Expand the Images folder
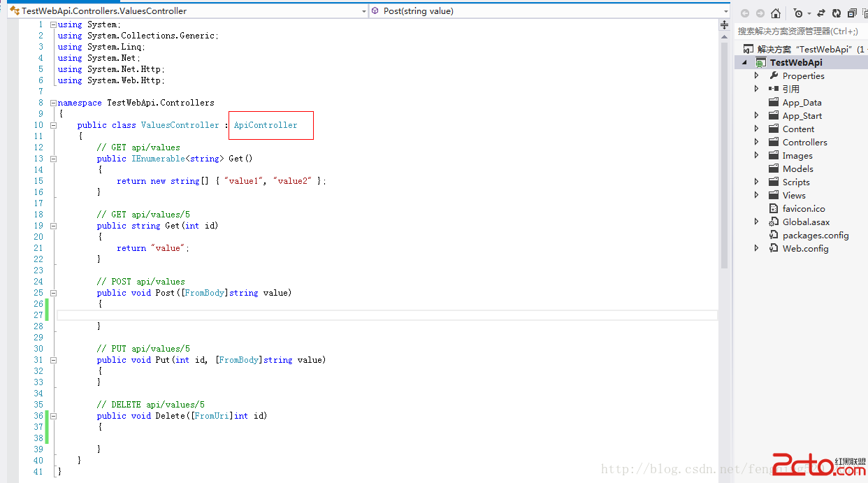 (757, 155)
